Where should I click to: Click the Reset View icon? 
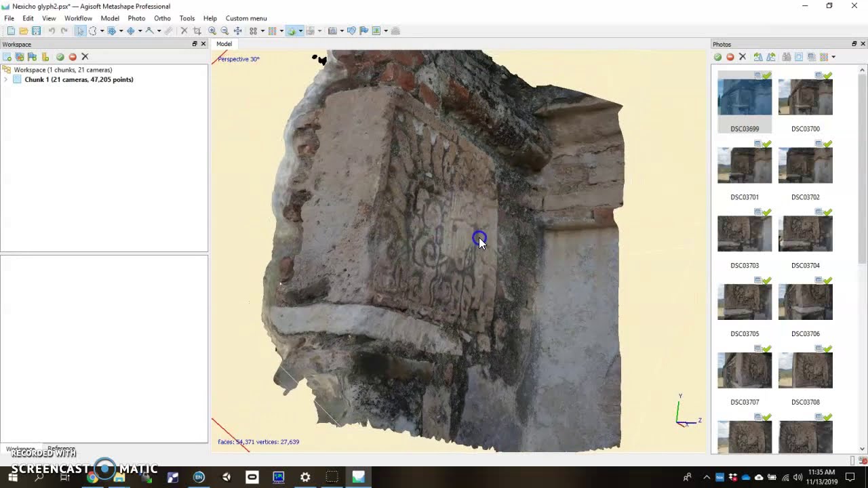pyautogui.click(x=238, y=30)
